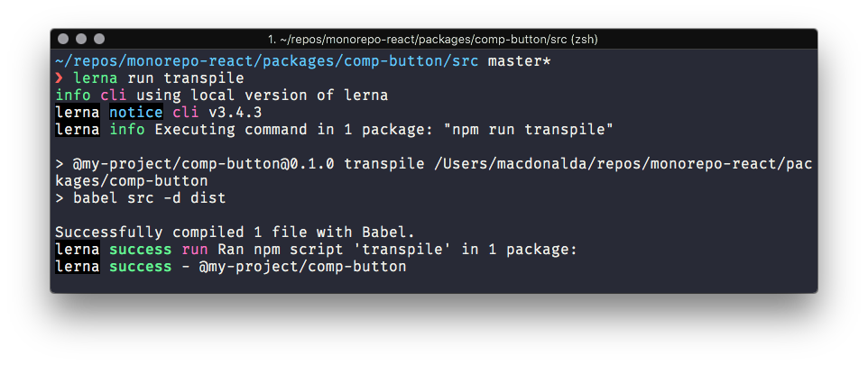The height and width of the screenshot is (365, 868).
Task: Click the 'master*' git branch indicator
Action: click(519, 61)
